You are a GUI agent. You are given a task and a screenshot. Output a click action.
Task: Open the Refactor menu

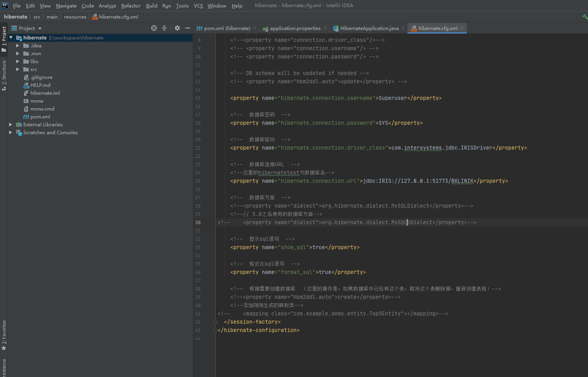click(130, 6)
